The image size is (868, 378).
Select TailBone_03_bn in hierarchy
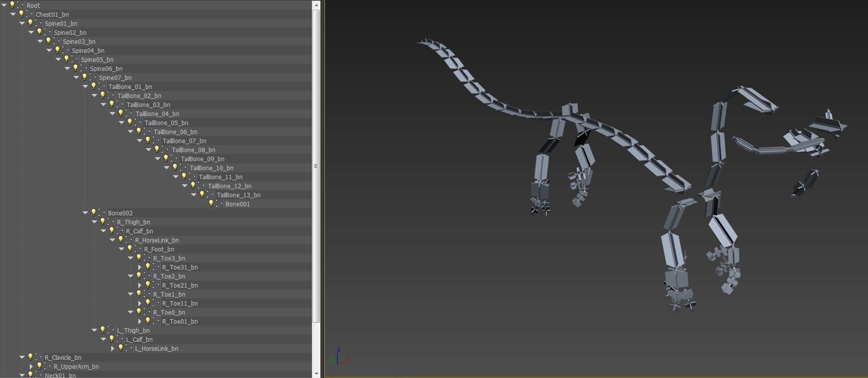click(148, 105)
